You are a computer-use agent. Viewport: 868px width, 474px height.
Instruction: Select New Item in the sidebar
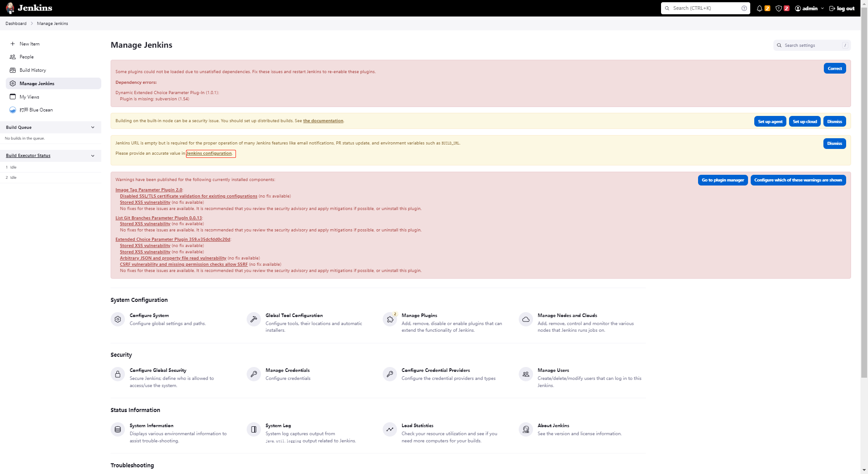click(53, 44)
